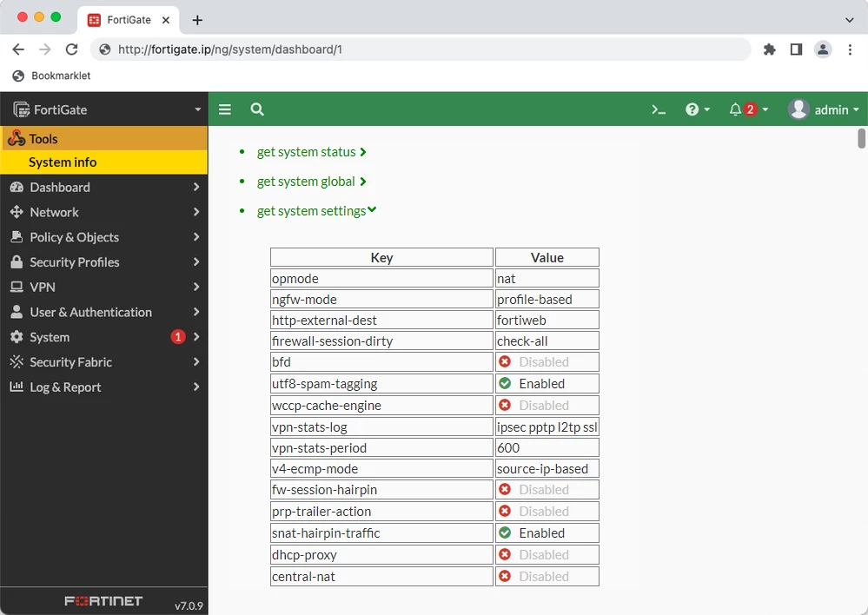Open the CLI console icon
868x615 pixels.
[659, 109]
